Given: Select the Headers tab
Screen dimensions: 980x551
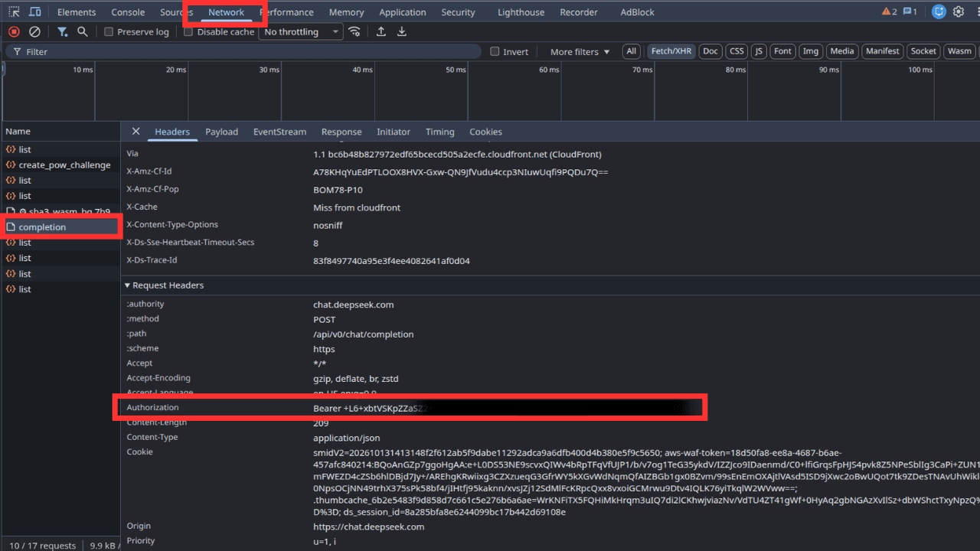Looking at the screenshot, I should [x=172, y=132].
